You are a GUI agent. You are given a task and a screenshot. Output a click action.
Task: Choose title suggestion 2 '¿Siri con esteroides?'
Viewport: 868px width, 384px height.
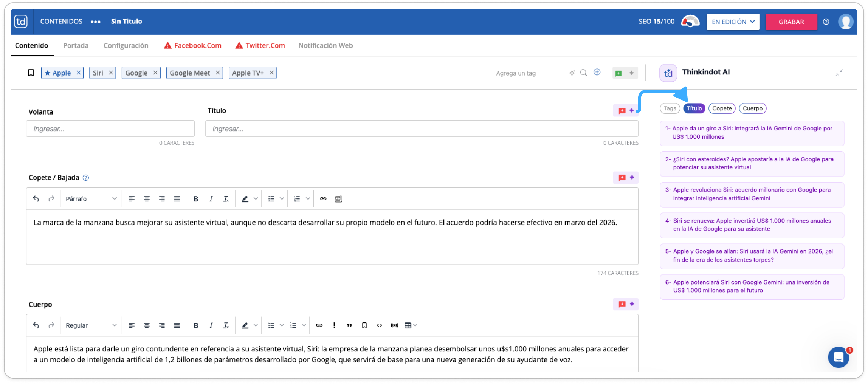[752, 164]
